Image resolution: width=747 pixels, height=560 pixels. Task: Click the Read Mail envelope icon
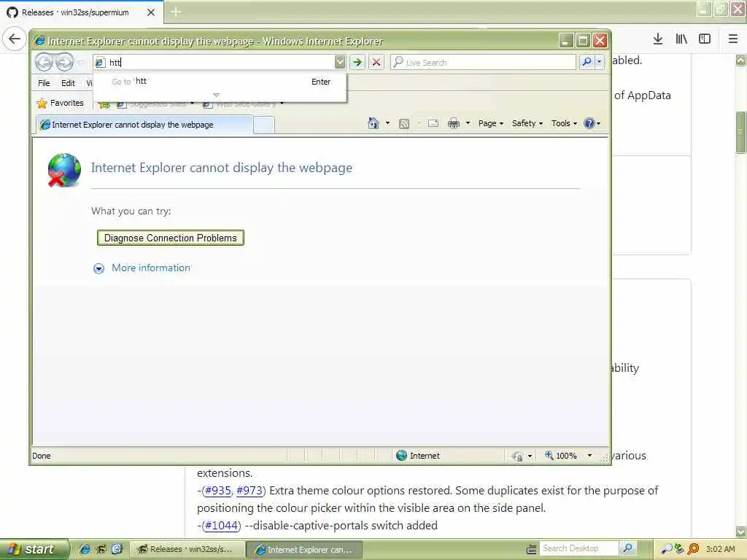(433, 123)
